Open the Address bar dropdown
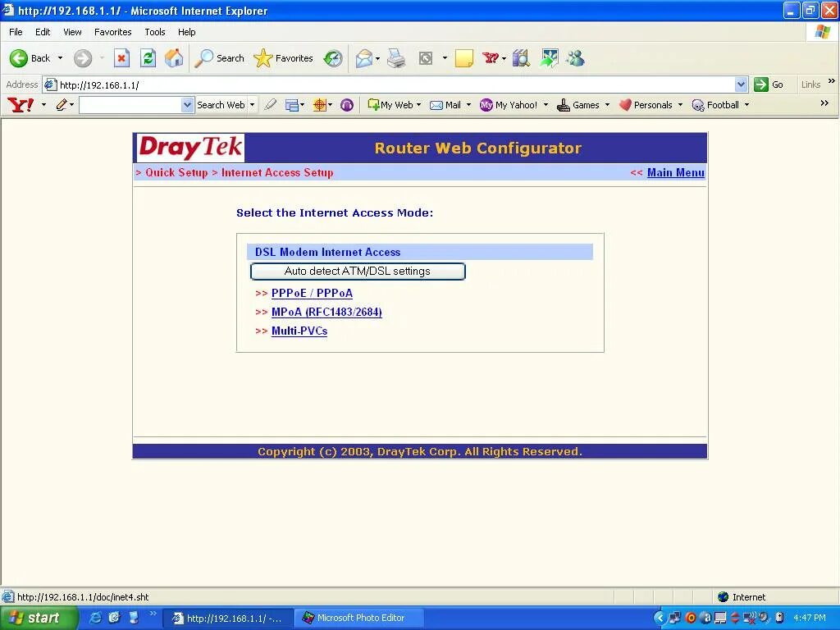 [741, 84]
